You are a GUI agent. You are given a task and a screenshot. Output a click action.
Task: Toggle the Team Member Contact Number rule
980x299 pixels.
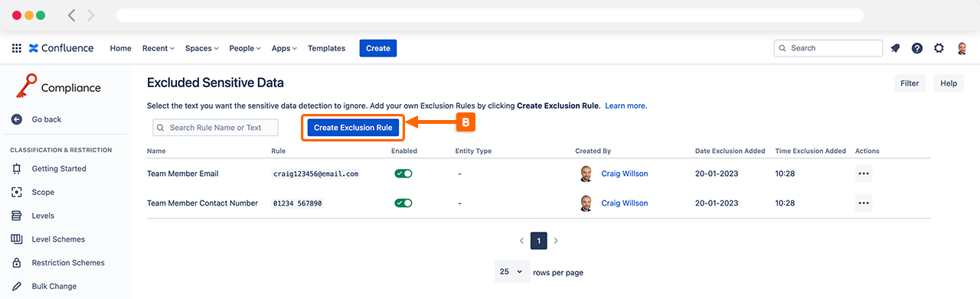[x=403, y=203]
